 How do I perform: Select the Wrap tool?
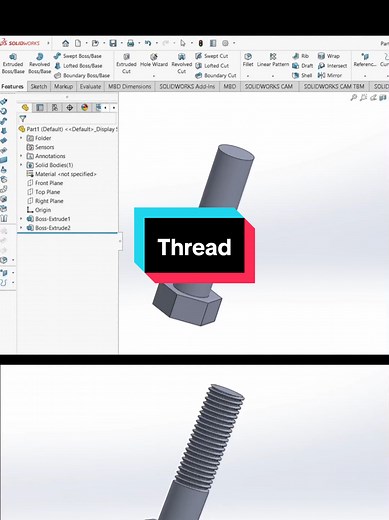[329, 56]
